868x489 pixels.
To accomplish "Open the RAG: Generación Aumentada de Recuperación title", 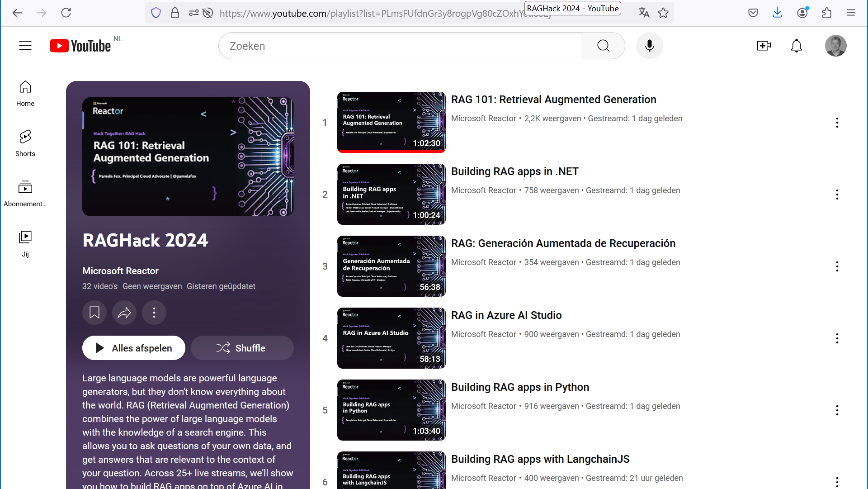I will tap(563, 243).
